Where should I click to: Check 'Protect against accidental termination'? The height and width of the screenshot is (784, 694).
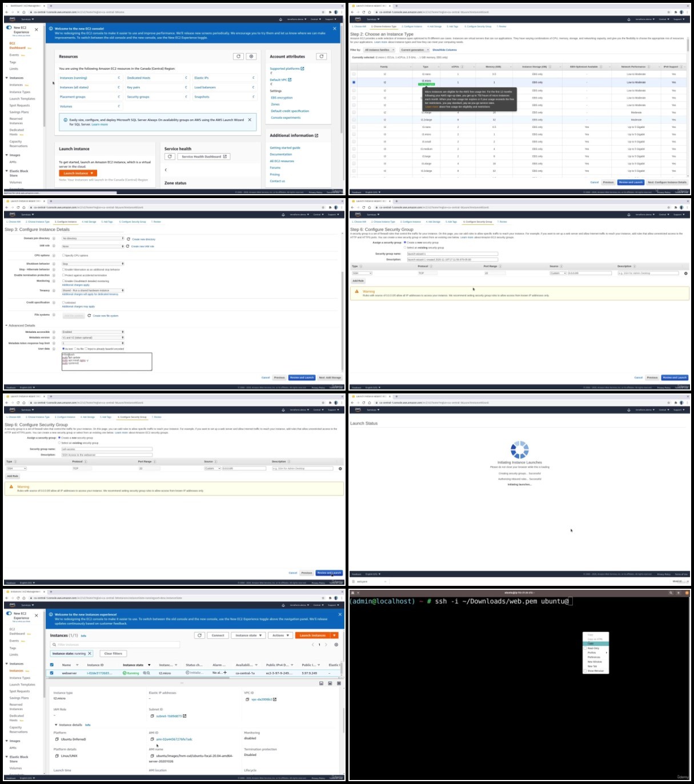coord(63,275)
